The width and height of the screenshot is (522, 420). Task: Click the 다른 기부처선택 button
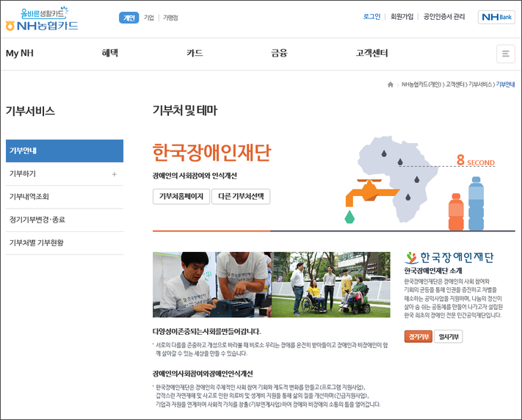coord(241,197)
